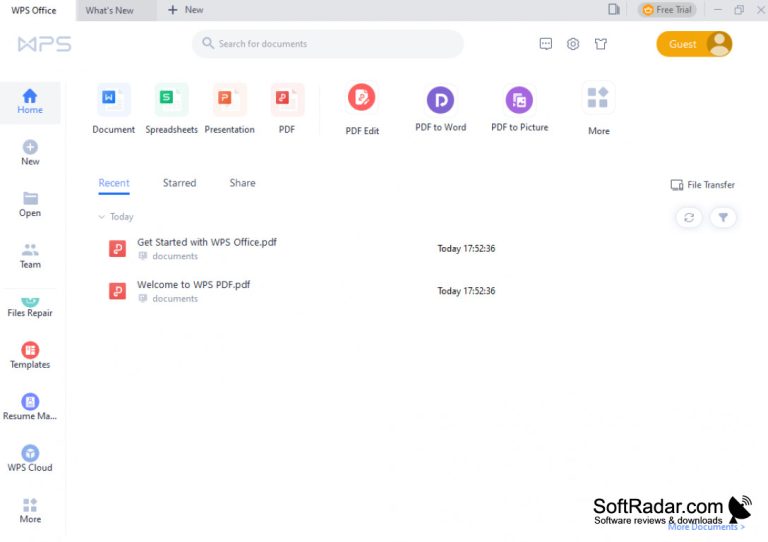
Task: Click More at the sidebar bottom
Action: (30, 511)
